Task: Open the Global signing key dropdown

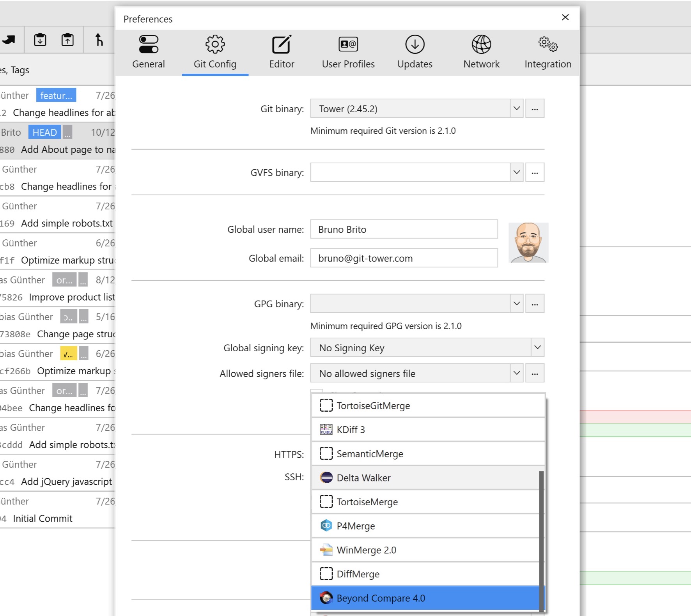Action: (537, 347)
